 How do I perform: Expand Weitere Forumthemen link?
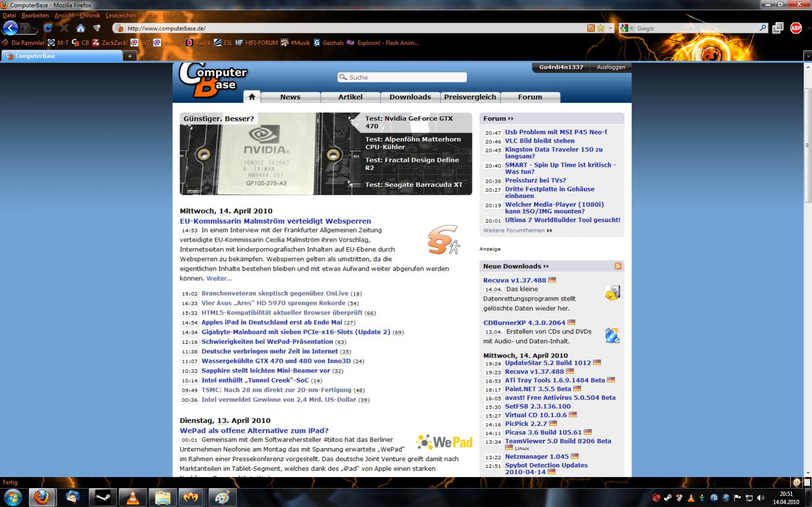click(517, 231)
